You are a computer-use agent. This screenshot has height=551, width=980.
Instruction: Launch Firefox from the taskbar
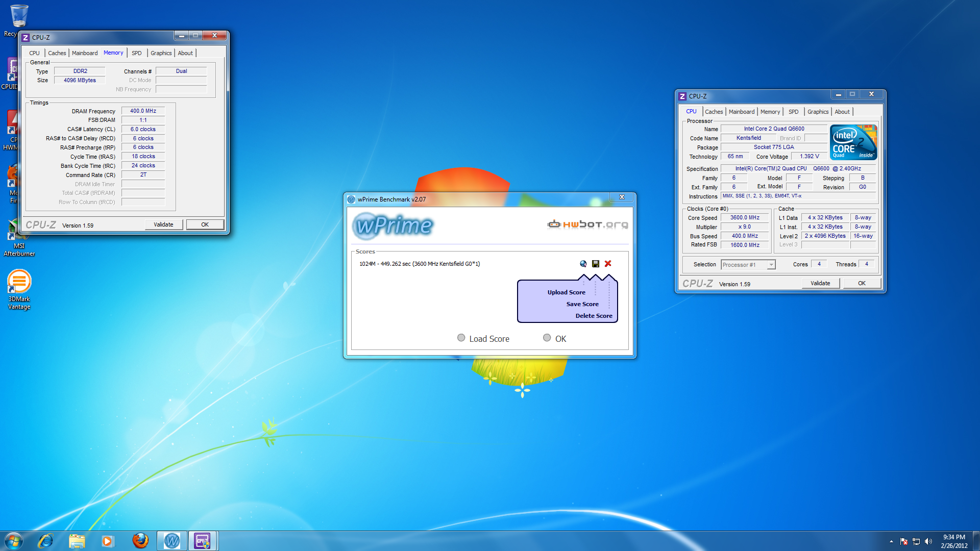click(140, 541)
